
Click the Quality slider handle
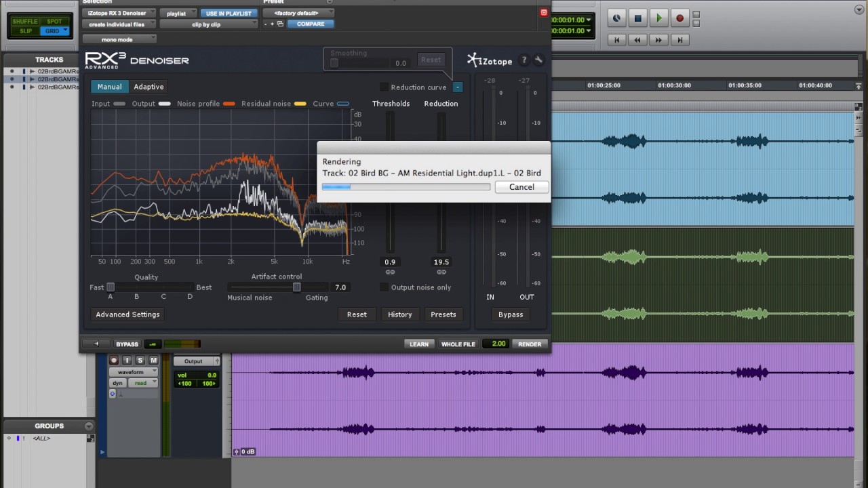(111, 287)
